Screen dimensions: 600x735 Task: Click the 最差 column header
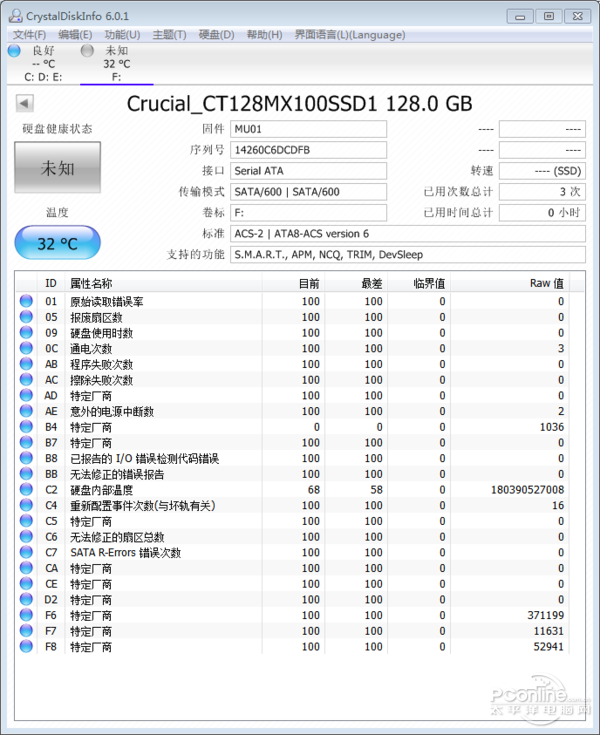356,283
